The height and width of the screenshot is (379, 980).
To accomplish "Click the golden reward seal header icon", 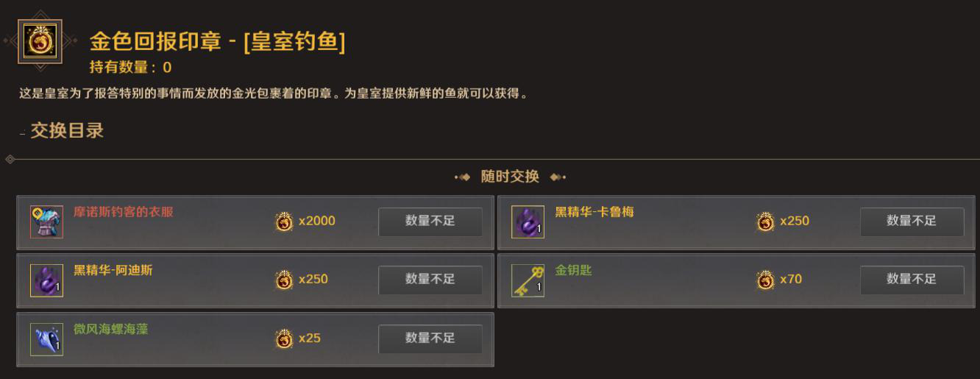I will (40, 42).
